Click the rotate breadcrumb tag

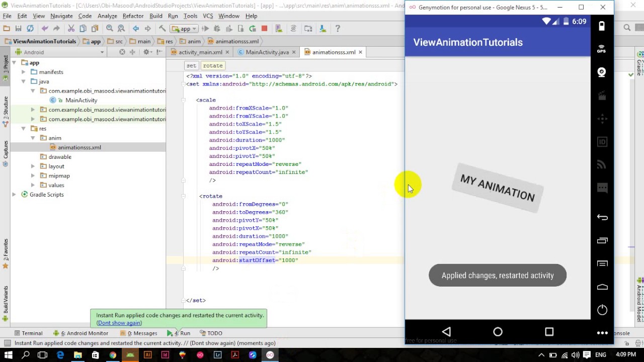point(213,65)
